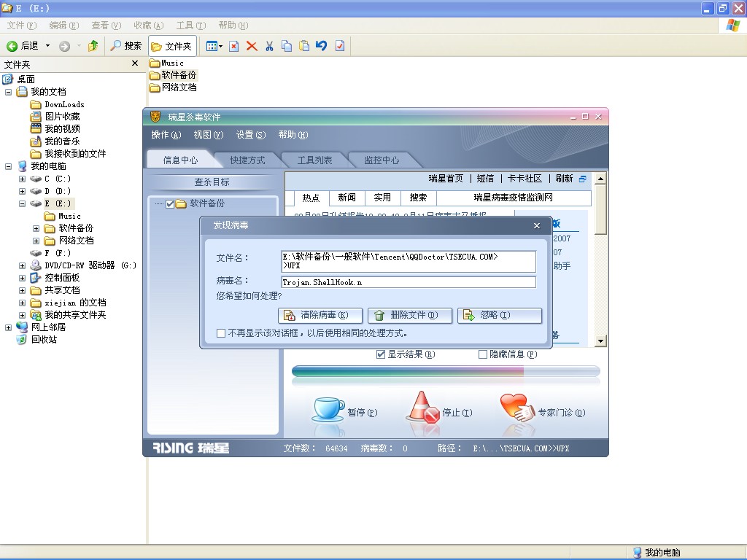The image size is (747, 560).
Task: Open Rising 操作(A) menu
Action: [x=166, y=135]
